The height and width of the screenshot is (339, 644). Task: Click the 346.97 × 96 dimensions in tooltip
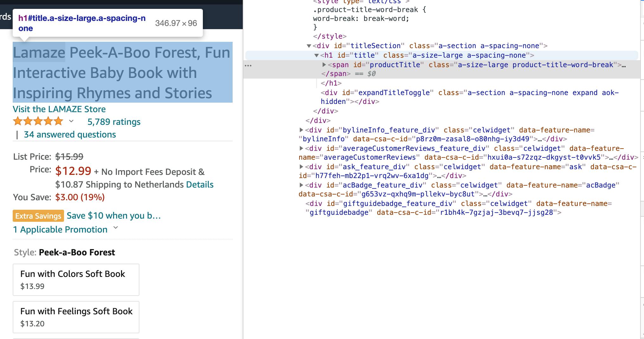coord(176,23)
